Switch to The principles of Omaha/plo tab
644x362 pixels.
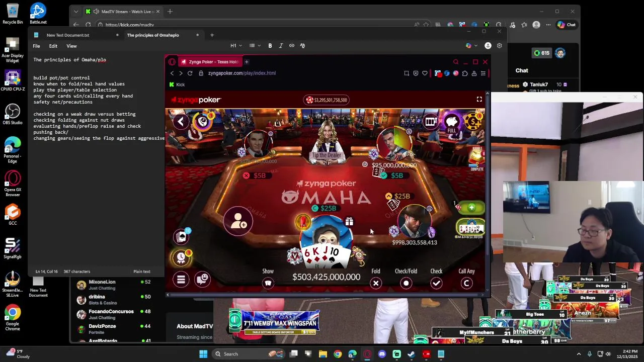click(x=153, y=35)
